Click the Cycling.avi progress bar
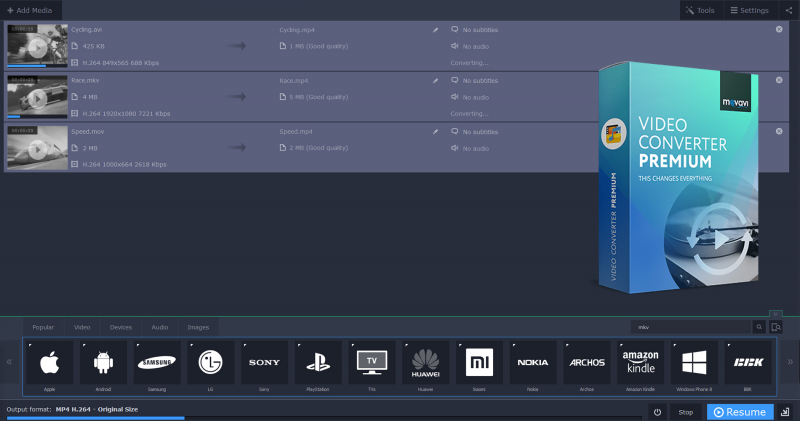Image resolution: width=800 pixels, height=421 pixels. pyautogui.click(x=37, y=66)
